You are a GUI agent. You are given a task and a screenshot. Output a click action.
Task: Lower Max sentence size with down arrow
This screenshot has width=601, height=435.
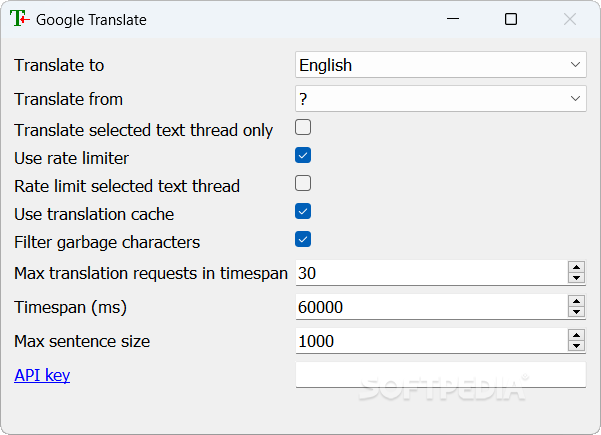click(x=576, y=346)
